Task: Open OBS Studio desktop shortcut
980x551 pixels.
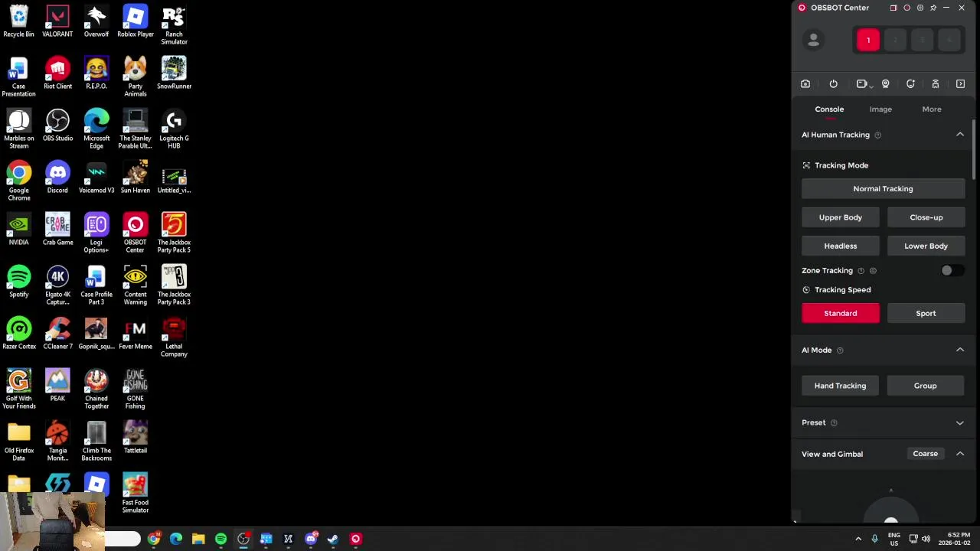Action: (x=57, y=126)
